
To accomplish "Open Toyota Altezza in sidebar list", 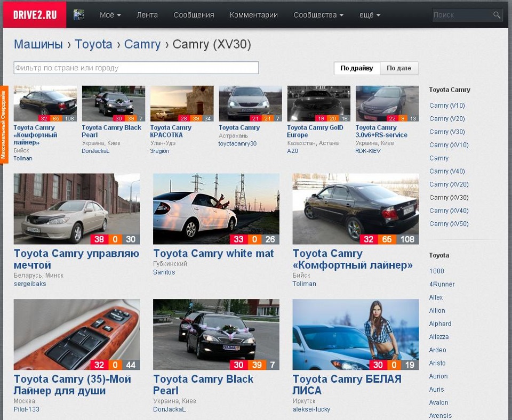I will click(439, 337).
